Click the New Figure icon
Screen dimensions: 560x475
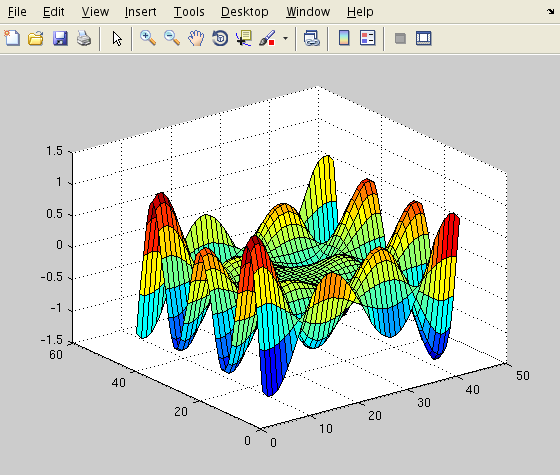pos(12,38)
